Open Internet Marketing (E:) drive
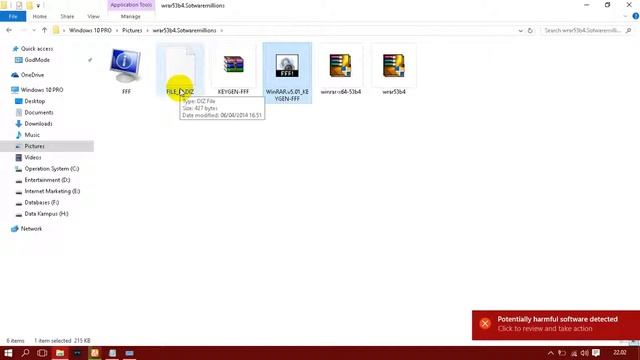Image resolution: width=640 pixels, height=360 pixels. [x=52, y=191]
